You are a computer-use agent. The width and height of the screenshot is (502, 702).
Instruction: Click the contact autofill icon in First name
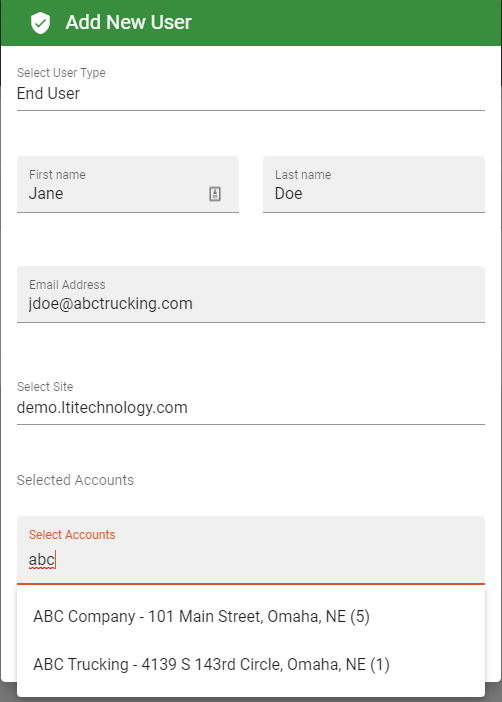[x=215, y=194]
